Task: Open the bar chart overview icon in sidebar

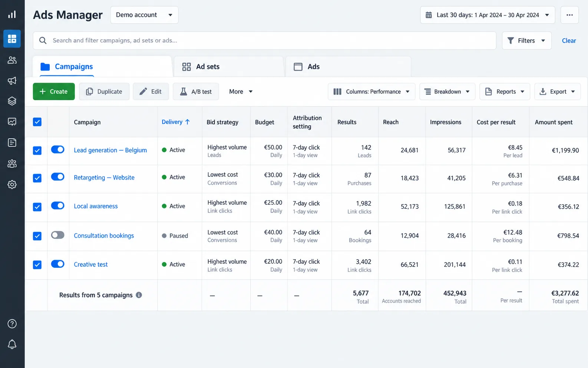Action: coord(12,14)
